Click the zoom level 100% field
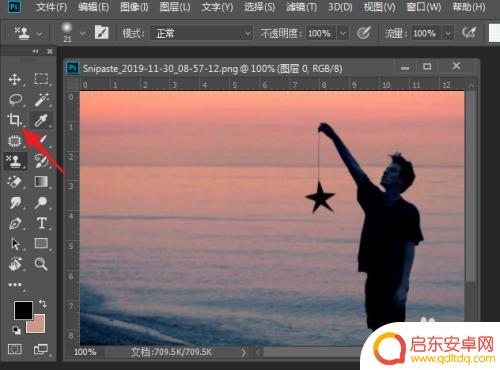This screenshot has height=370, width=500. 85,352
